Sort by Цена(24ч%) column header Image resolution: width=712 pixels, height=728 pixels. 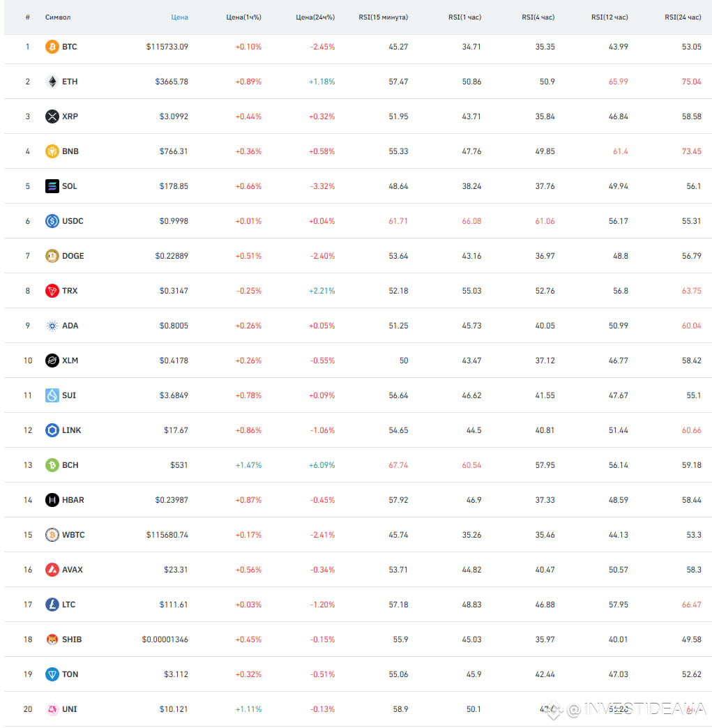tap(315, 17)
